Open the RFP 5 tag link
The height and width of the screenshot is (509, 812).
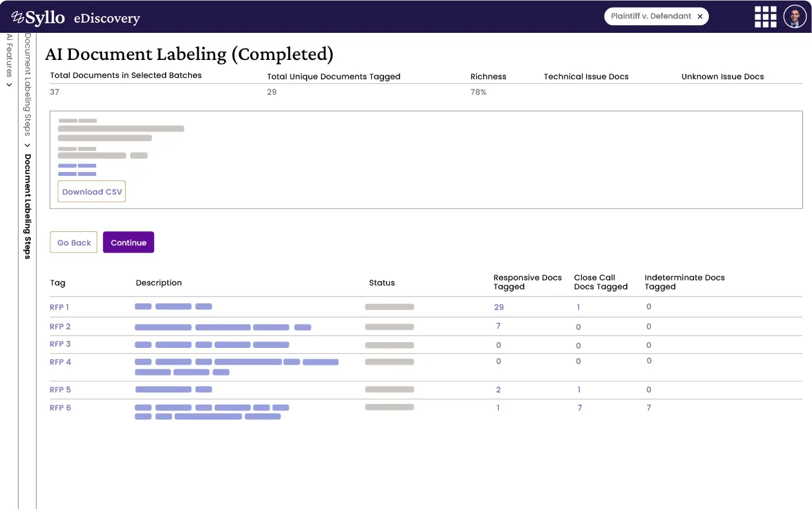(x=60, y=390)
